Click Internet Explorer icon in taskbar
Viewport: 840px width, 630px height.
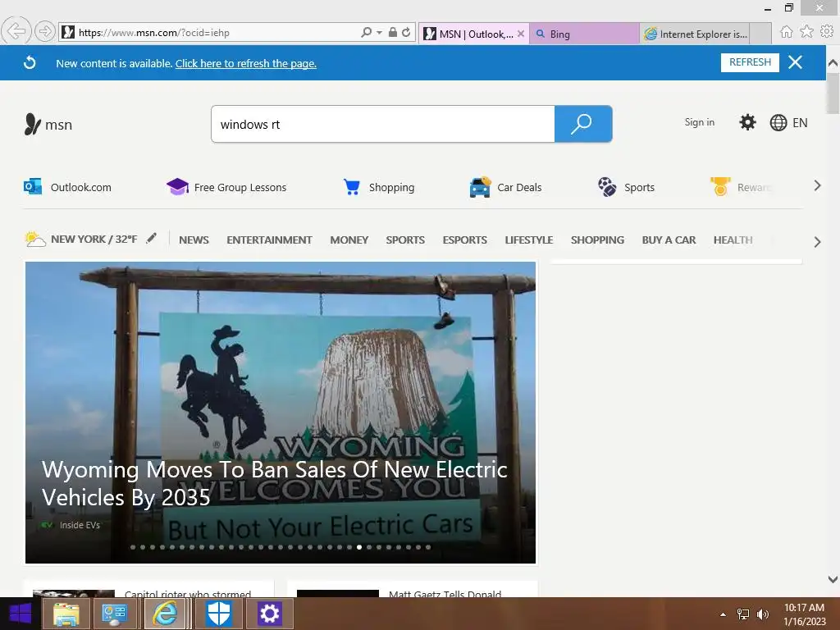165,614
